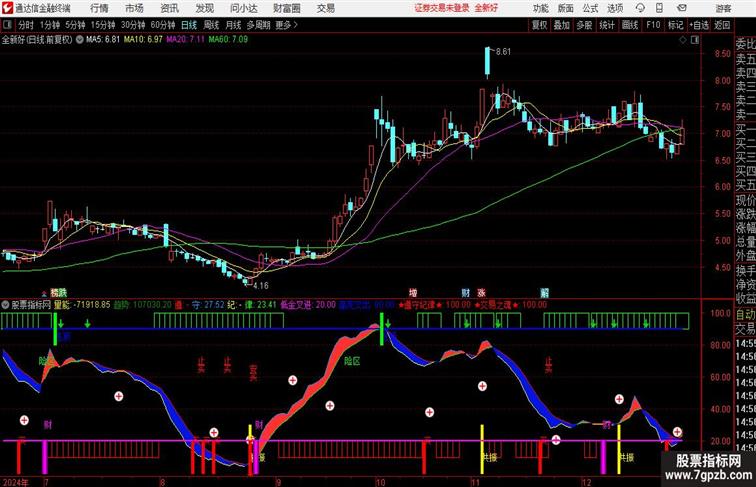756x487 pixels.
Task: Open the 选项 menu
Action: pyautogui.click(x=615, y=8)
